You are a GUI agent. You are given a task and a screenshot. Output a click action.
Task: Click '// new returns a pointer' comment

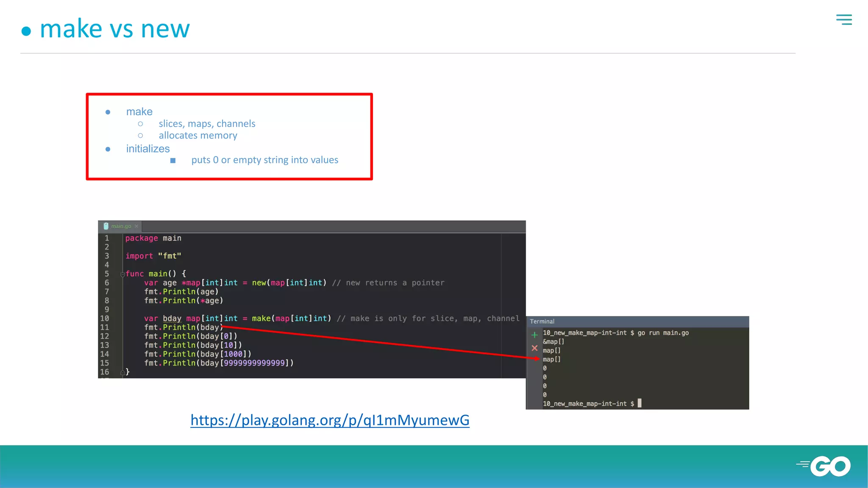point(388,283)
